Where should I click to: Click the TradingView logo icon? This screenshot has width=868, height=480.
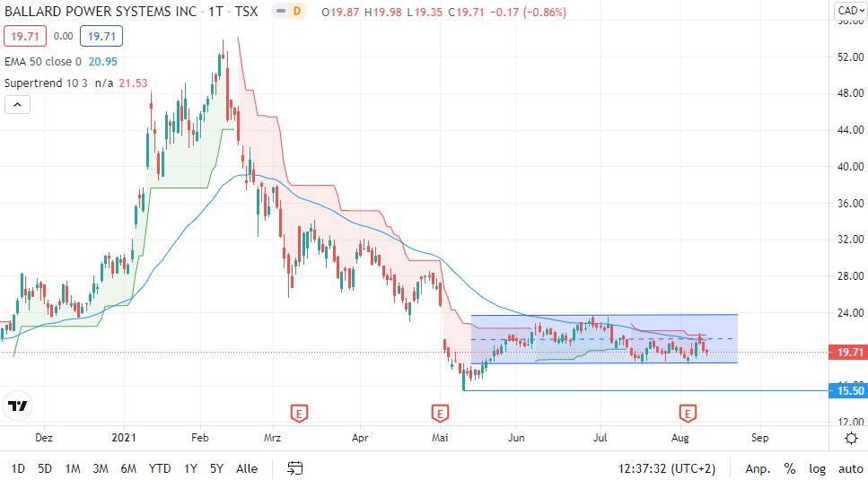[16, 406]
